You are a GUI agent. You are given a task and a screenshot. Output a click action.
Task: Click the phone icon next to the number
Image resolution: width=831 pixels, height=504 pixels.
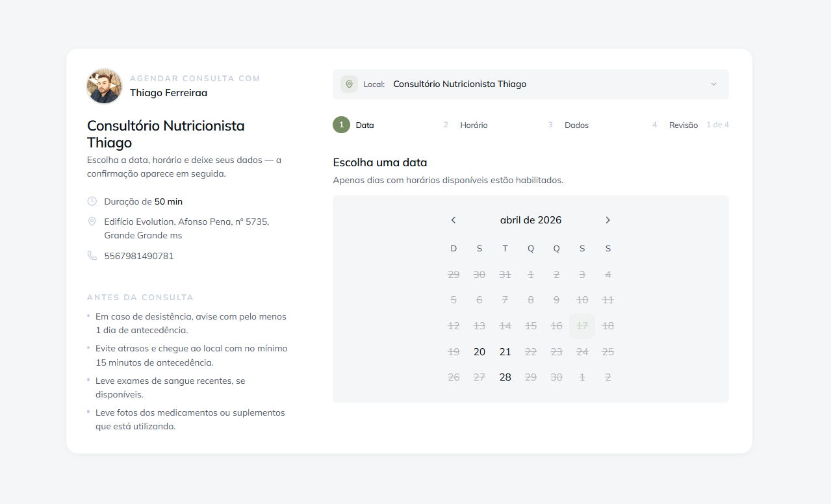(92, 255)
